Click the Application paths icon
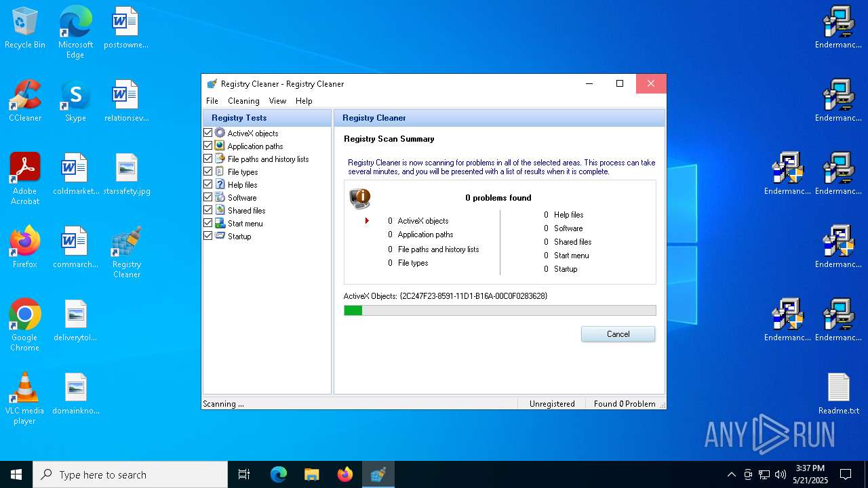Screen dimensions: 868x488 pyautogui.click(x=220, y=146)
